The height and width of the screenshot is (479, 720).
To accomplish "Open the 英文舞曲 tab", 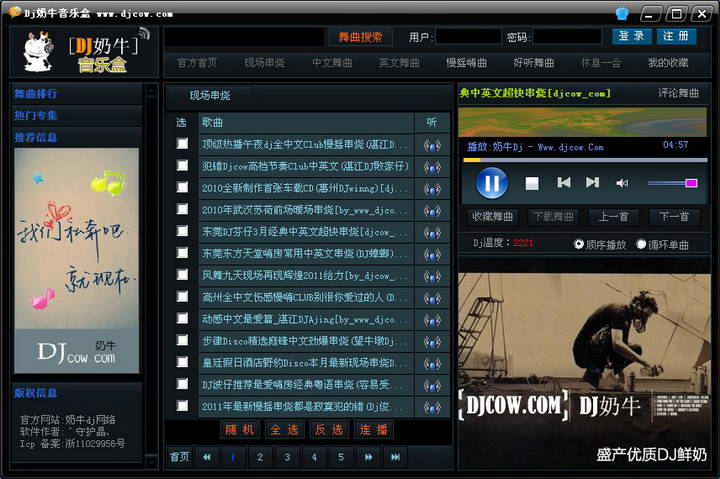I will tap(399, 63).
